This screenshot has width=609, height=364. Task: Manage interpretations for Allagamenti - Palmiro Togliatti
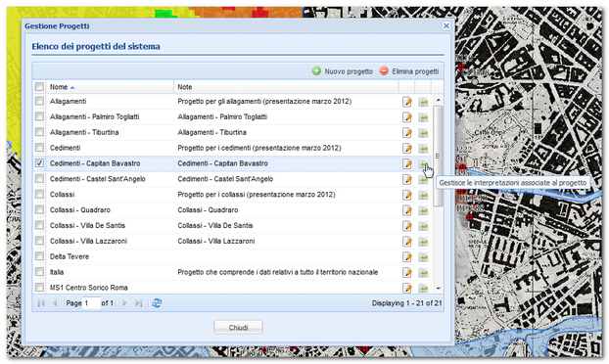[423, 117]
